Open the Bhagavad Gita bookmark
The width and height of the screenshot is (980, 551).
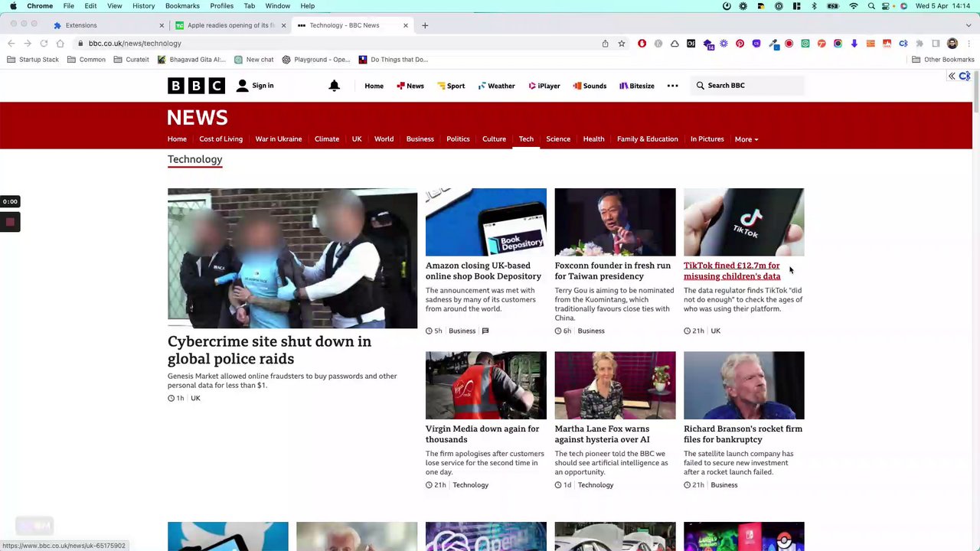coord(191,60)
